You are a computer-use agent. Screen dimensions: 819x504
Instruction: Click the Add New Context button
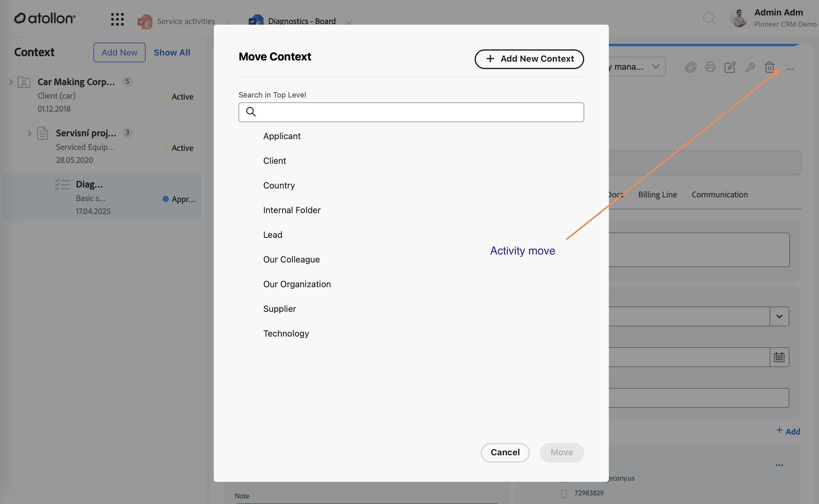pyautogui.click(x=529, y=59)
